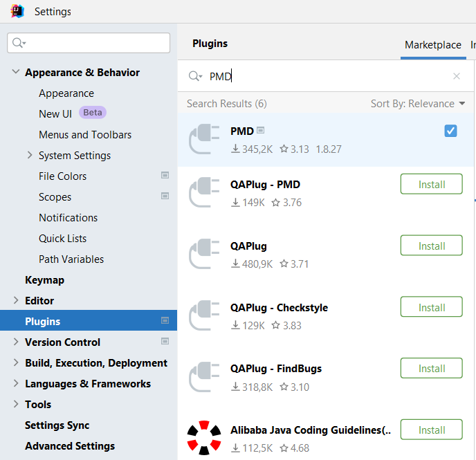The image size is (476, 460).
Task: Click the PMD plugin icon
Action: click(x=204, y=139)
